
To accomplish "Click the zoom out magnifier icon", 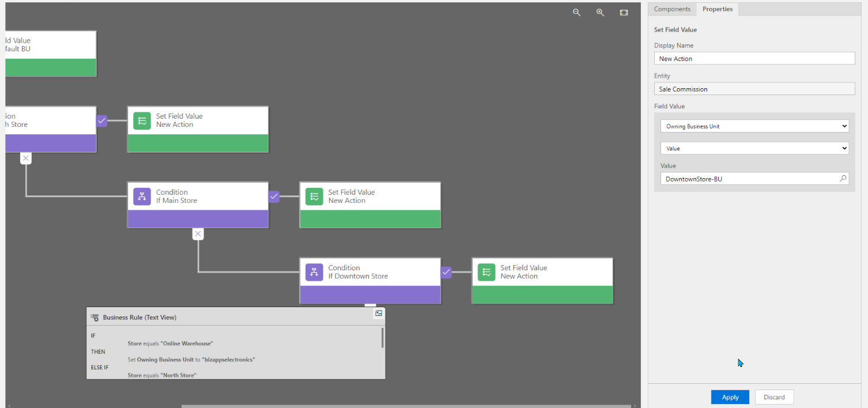I will point(576,13).
